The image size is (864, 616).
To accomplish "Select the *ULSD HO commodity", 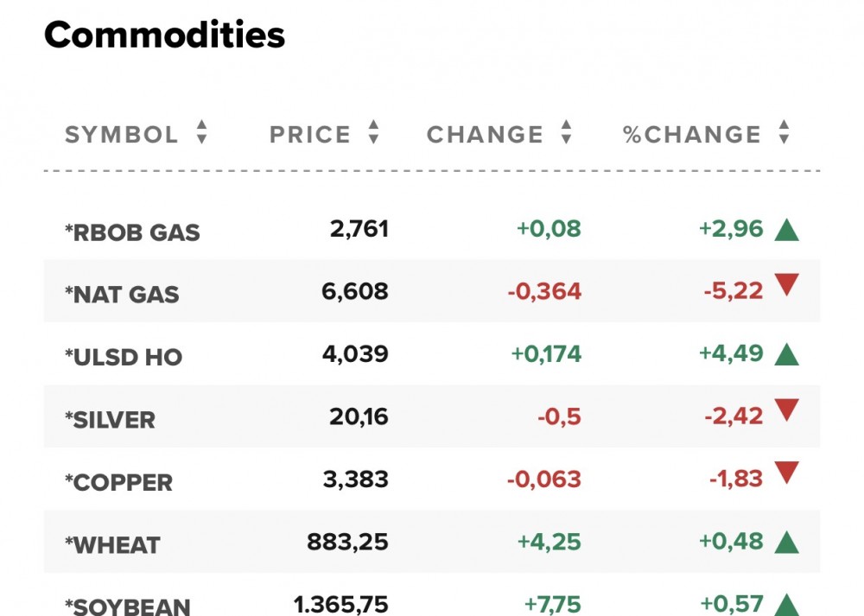I will coord(124,357).
